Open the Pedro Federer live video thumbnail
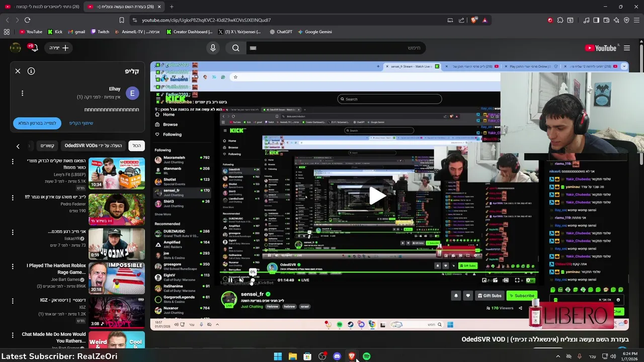 point(117,209)
